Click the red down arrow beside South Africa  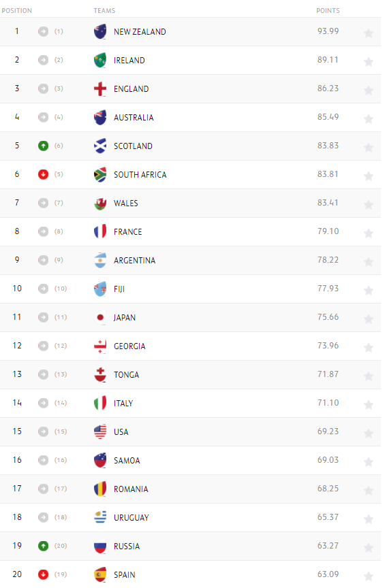point(43,174)
